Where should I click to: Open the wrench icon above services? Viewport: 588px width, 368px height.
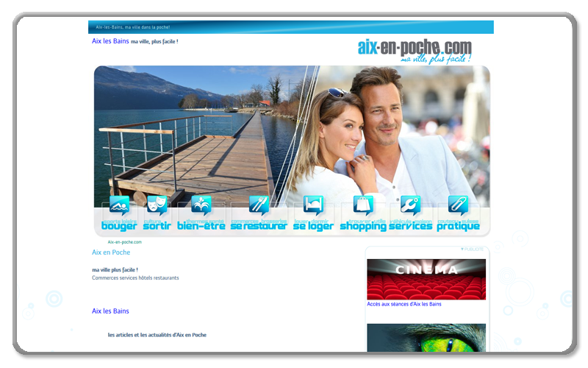tap(410, 205)
